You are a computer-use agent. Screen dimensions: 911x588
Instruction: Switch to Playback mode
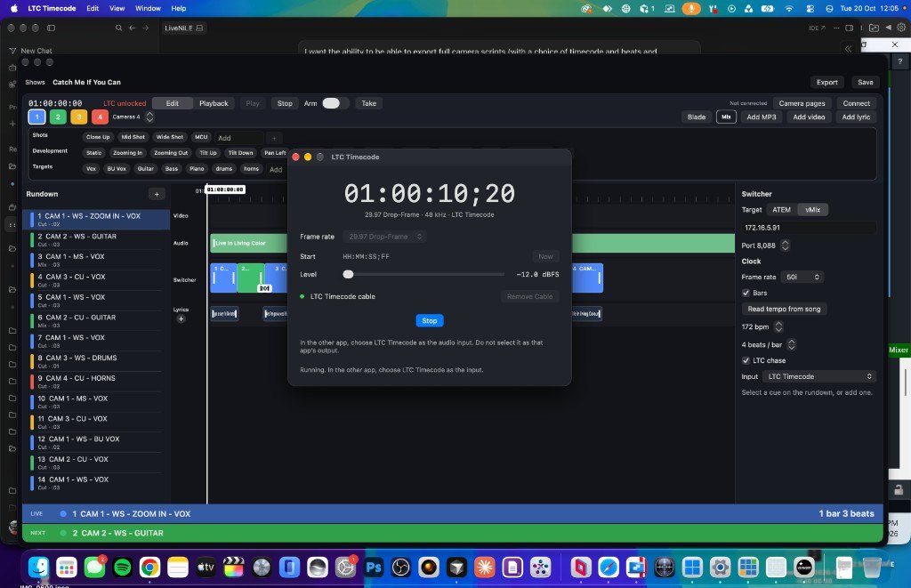point(214,103)
